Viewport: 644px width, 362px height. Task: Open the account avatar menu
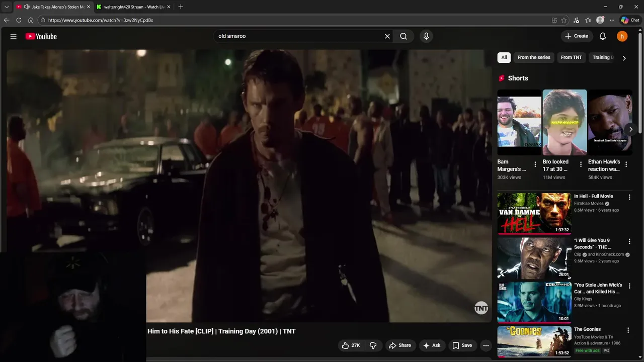622,36
